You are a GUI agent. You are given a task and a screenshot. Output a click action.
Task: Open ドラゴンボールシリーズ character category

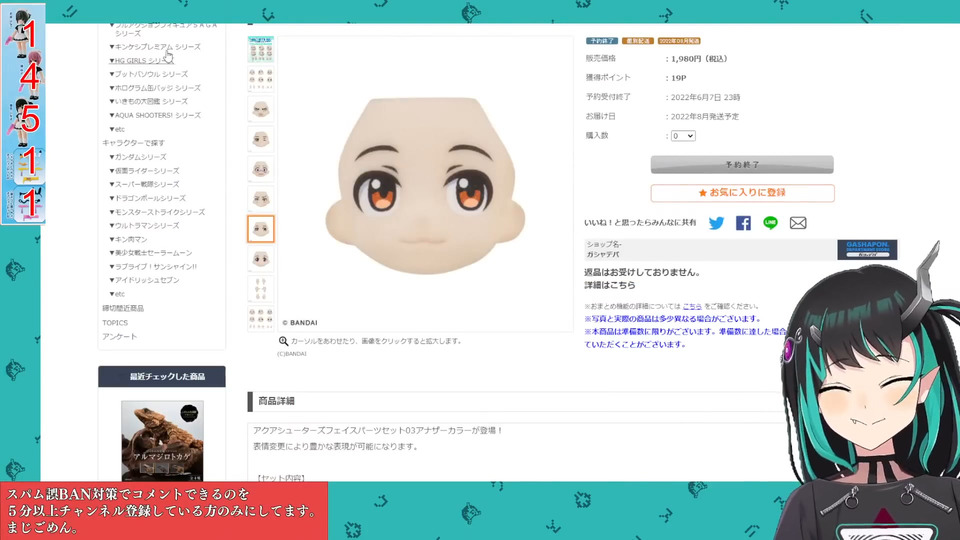150,198
